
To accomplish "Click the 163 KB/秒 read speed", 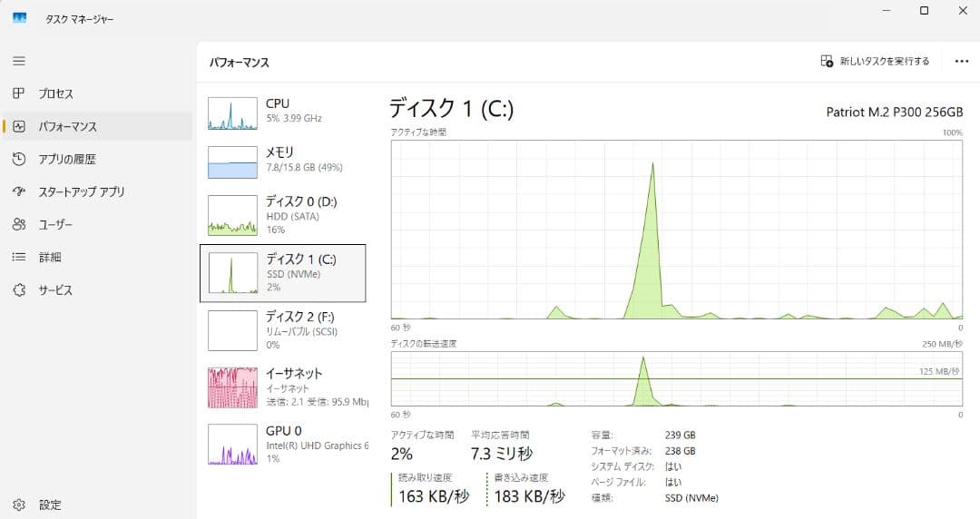I will click(434, 496).
